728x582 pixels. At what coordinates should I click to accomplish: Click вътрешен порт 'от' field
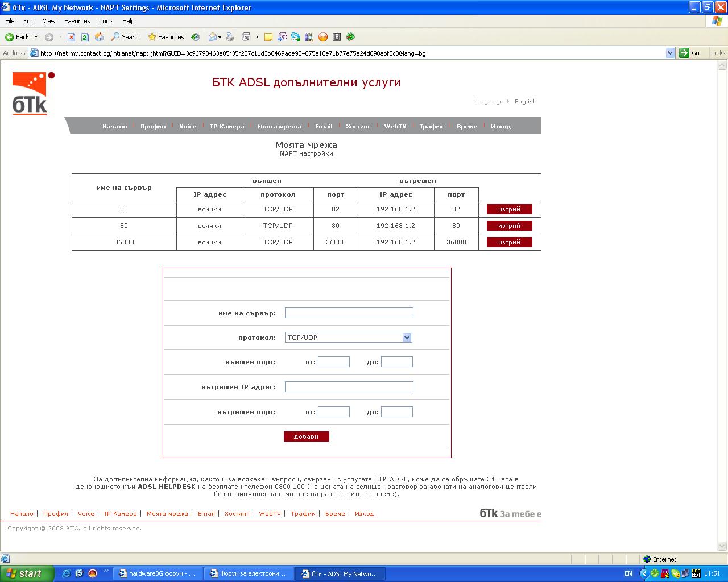pos(333,412)
